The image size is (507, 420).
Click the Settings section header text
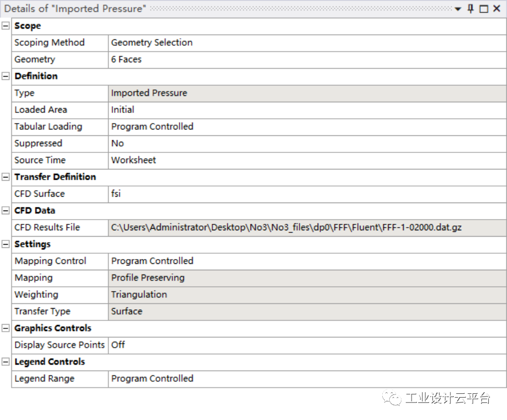click(x=33, y=245)
